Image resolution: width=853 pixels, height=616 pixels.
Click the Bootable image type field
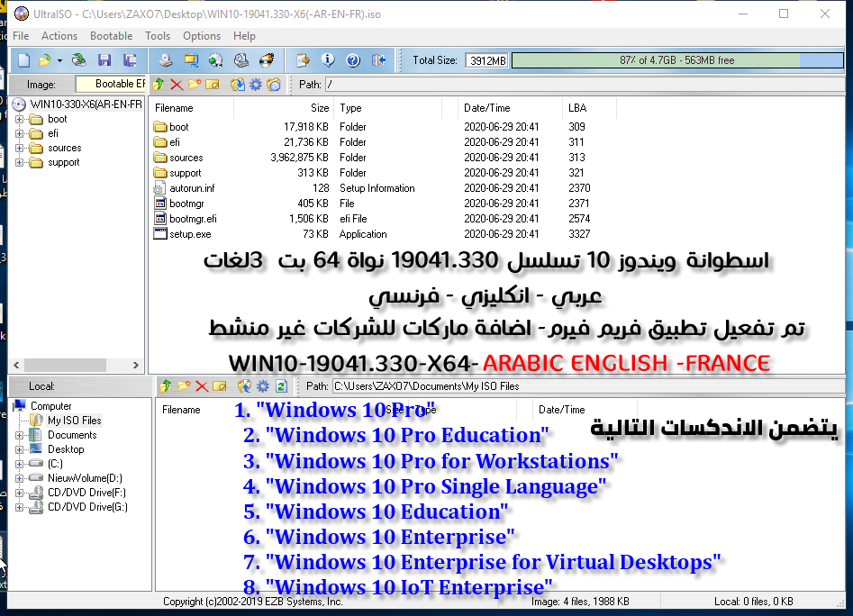[111, 84]
